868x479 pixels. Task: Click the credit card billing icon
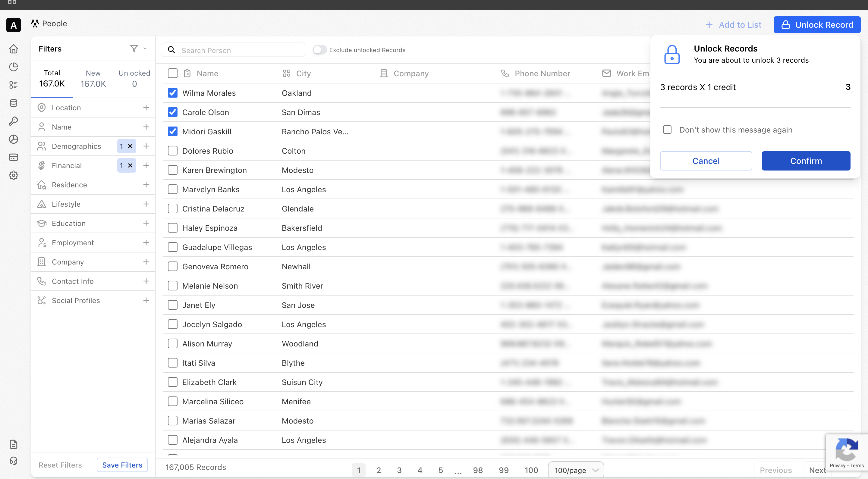[14, 157]
